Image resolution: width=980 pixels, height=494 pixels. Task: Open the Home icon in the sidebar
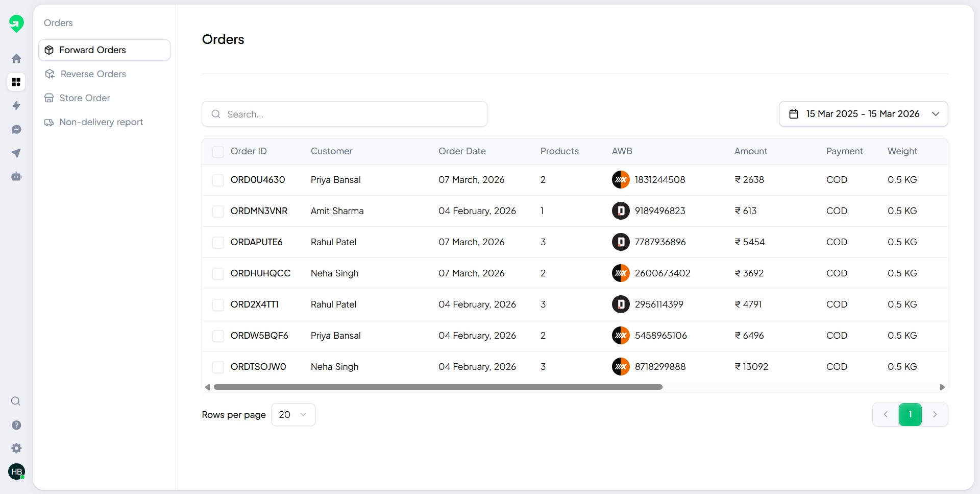[16, 58]
